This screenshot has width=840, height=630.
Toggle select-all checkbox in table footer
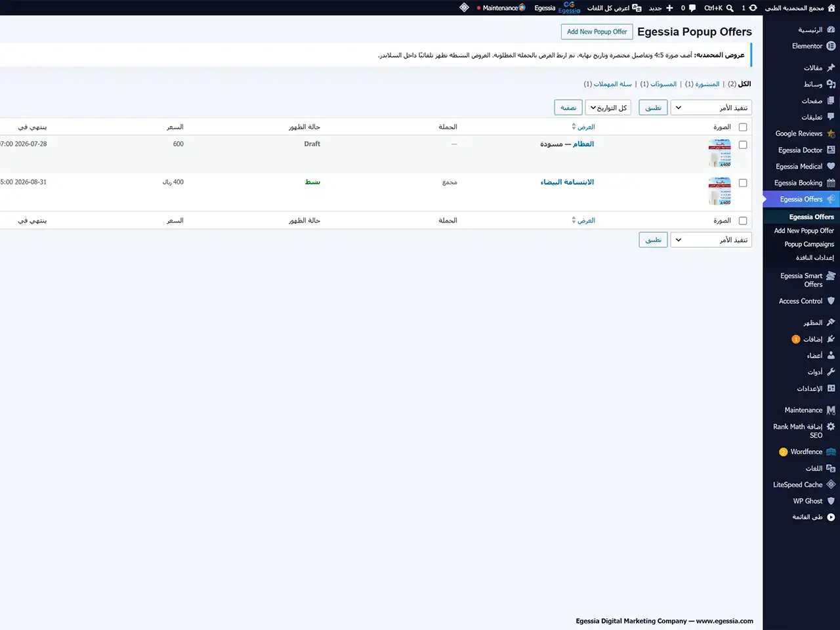[743, 221]
